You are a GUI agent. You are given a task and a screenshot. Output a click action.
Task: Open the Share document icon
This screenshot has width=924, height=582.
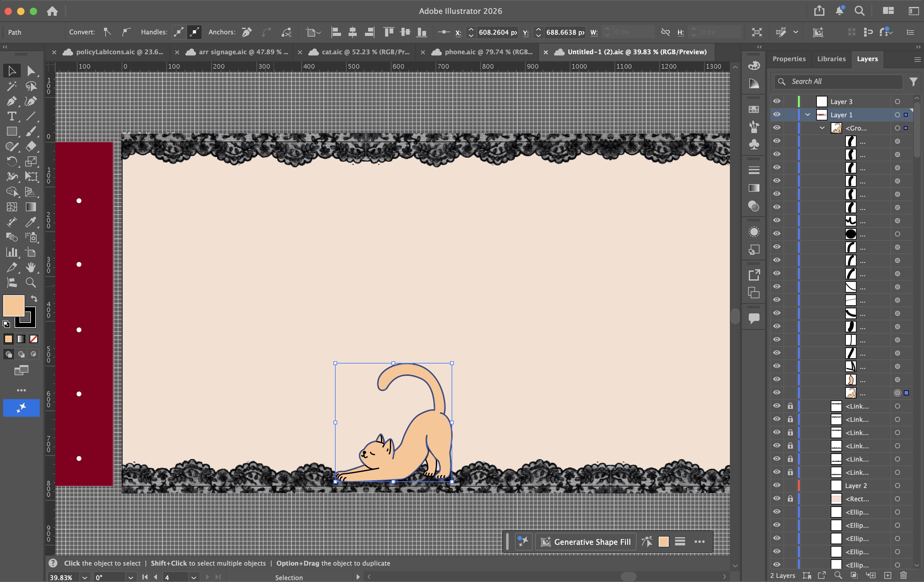(x=819, y=11)
